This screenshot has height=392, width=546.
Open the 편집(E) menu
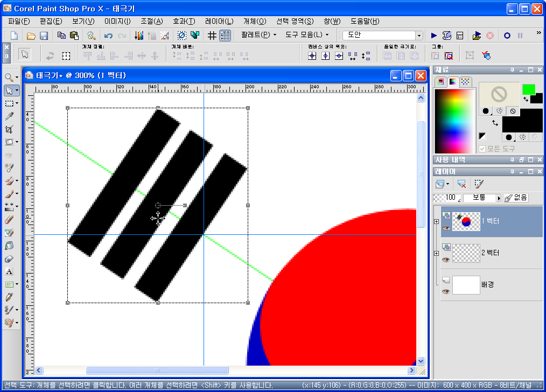[51, 21]
